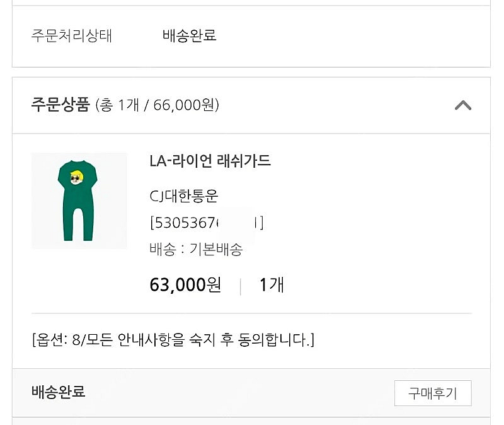The height and width of the screenshot is (425, 504).
Task: Click the 배송 : 기본배송 shipping text
Action: (x=196, y=249)
